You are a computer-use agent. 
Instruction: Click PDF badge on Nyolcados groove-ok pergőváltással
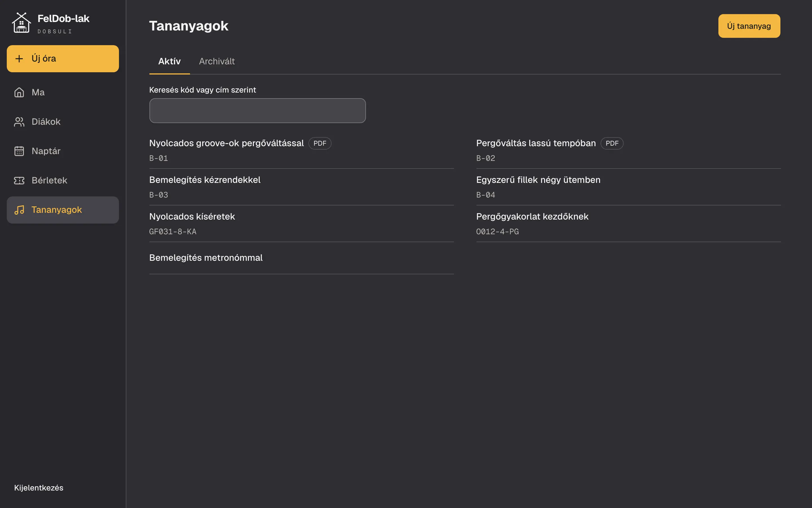click(x=320, y=143)
